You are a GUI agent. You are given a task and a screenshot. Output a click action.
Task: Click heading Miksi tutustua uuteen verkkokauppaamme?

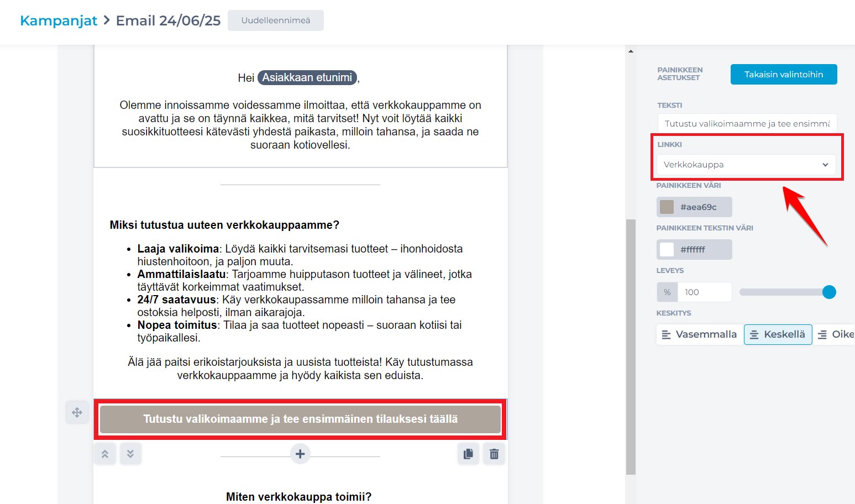(224, 225)
